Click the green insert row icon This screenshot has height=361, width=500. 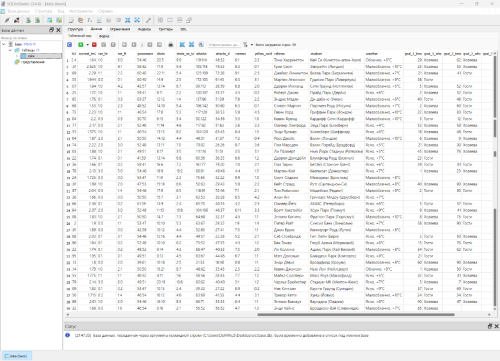pos(81,44)
